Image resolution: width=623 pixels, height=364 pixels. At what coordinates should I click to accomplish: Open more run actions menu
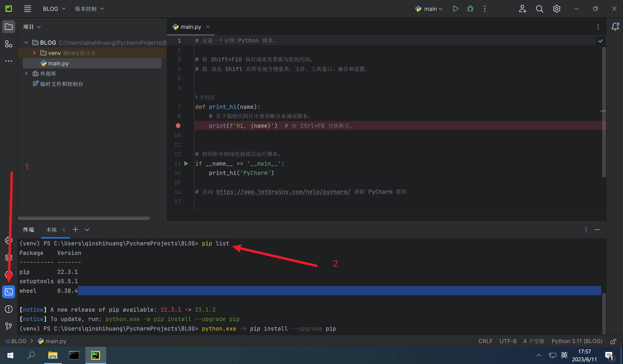click(485, 9)
